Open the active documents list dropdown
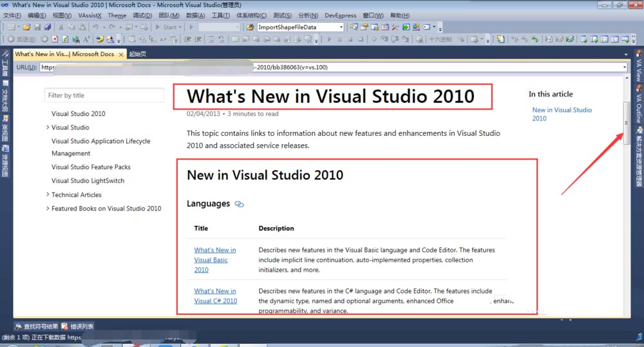Screen dimensions: 644x347 pos(626,54)
